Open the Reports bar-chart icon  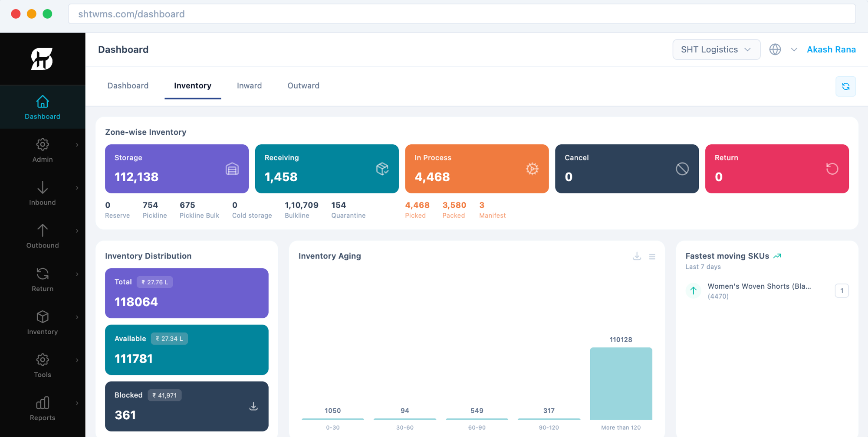(x=43, y=403)
